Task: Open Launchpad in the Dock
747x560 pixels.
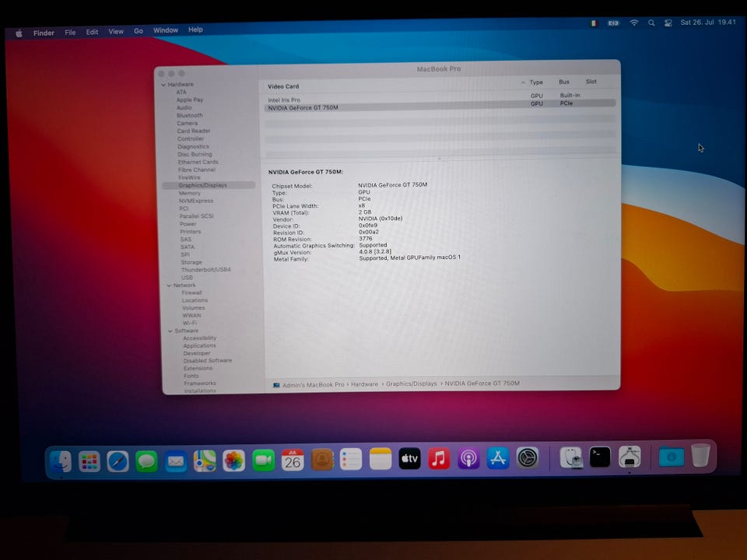Action: point(89,461)
